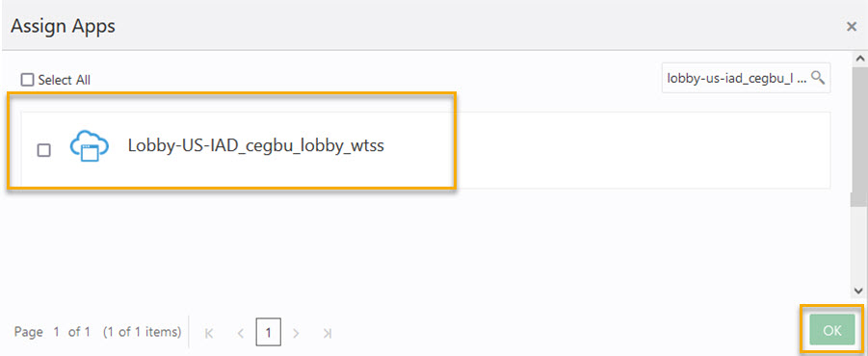Close the Assign Apps dialog
This screenshot has height=356, width=868.
point(852,27)
